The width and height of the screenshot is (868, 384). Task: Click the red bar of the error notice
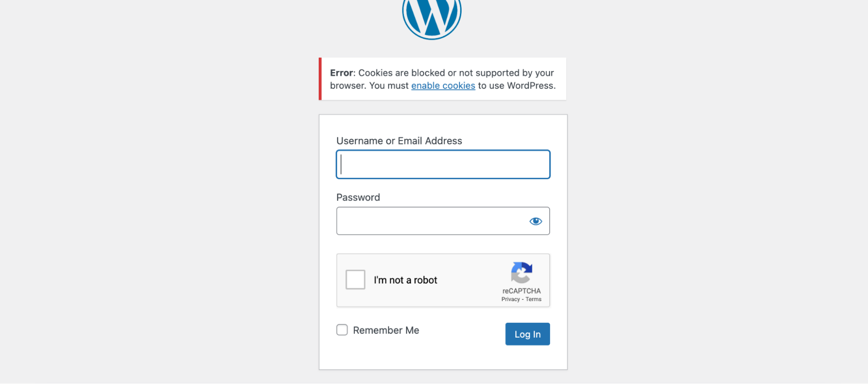coord(320,79)
